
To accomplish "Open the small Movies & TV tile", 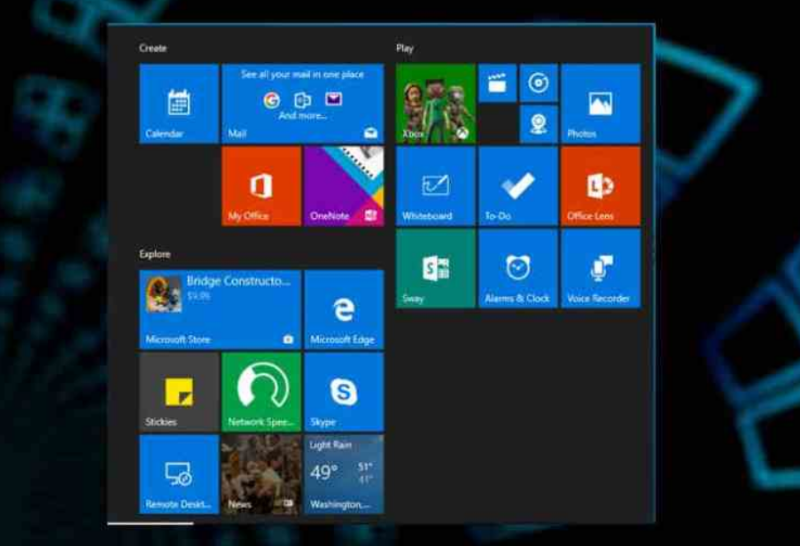I will pos(497,83).
